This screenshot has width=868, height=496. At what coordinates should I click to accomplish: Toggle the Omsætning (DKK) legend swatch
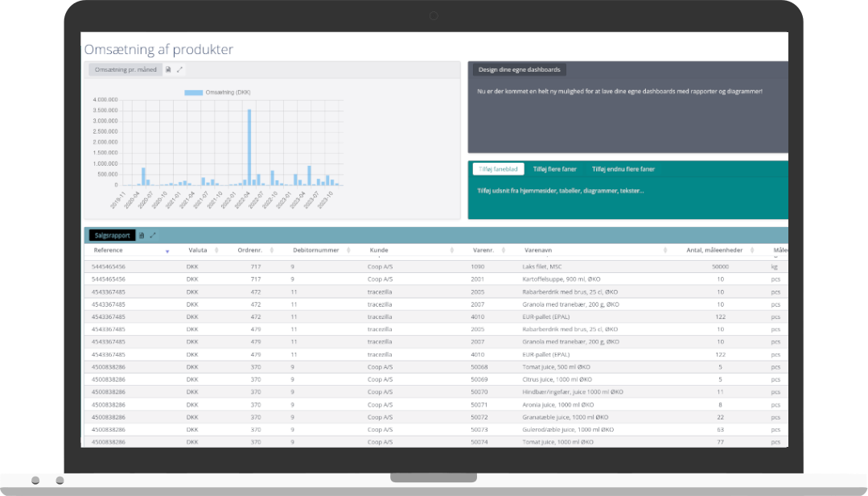193,93
